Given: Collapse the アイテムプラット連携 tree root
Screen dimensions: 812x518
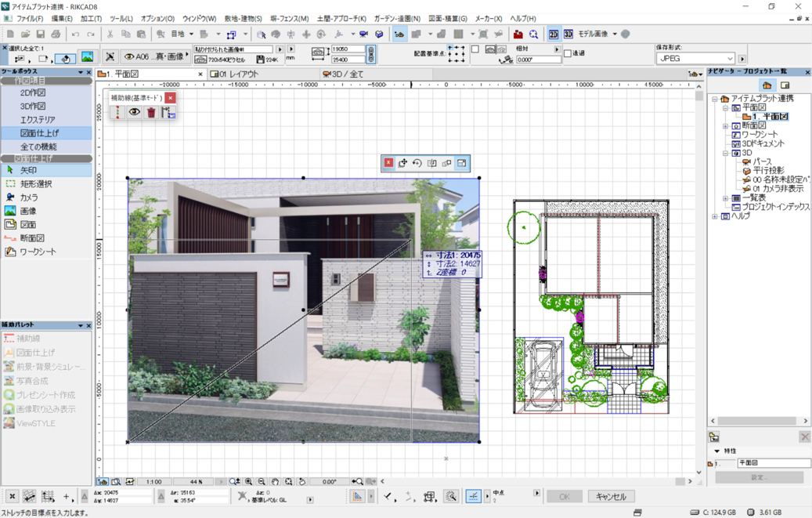Looking at the screenshot, I should [715, 99].
